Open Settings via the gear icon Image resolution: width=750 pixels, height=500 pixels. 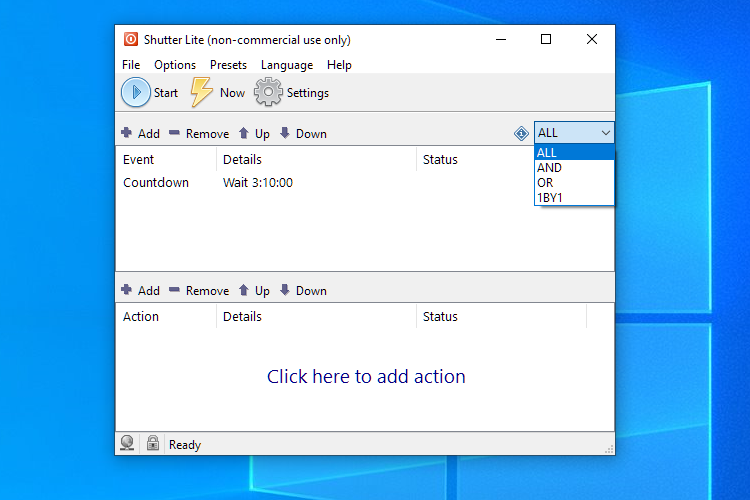coord(268,92)
